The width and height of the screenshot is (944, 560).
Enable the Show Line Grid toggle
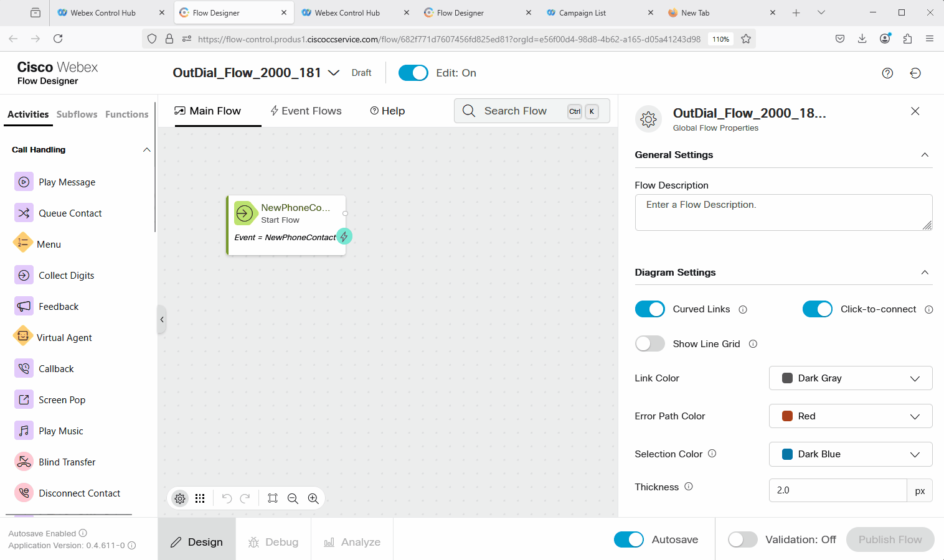[x=649, y=344]
